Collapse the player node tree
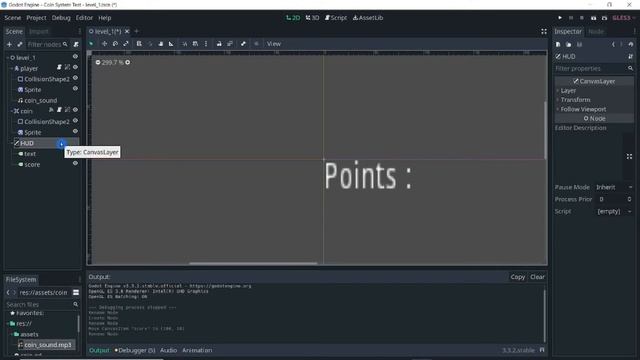640x360 pixels. click(11, 69)
